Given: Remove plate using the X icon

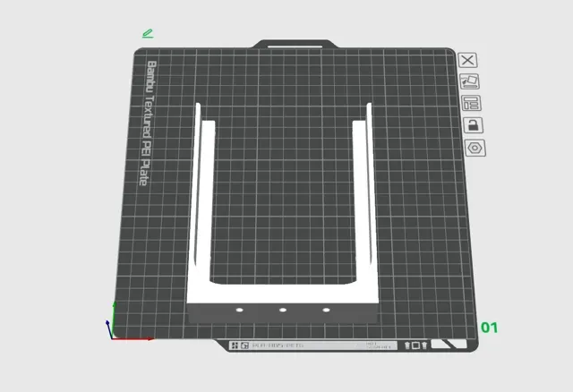Looking at the screenshot, I should tap(467, 60).
